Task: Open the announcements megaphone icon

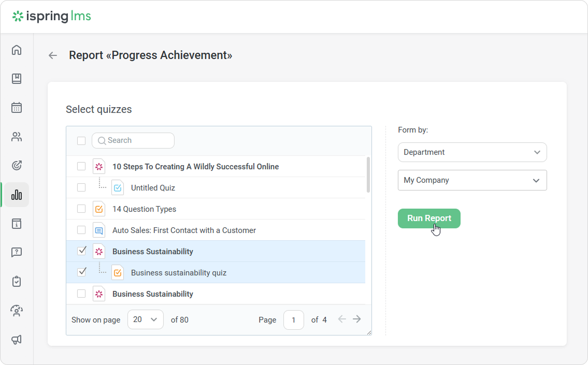Action: (x=17, y=340)
